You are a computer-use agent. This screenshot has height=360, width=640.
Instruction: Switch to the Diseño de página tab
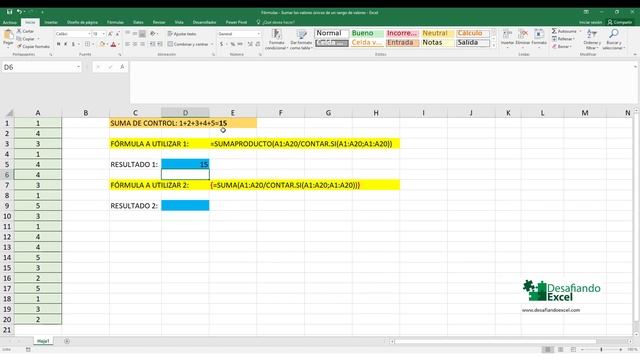point(82,22)
